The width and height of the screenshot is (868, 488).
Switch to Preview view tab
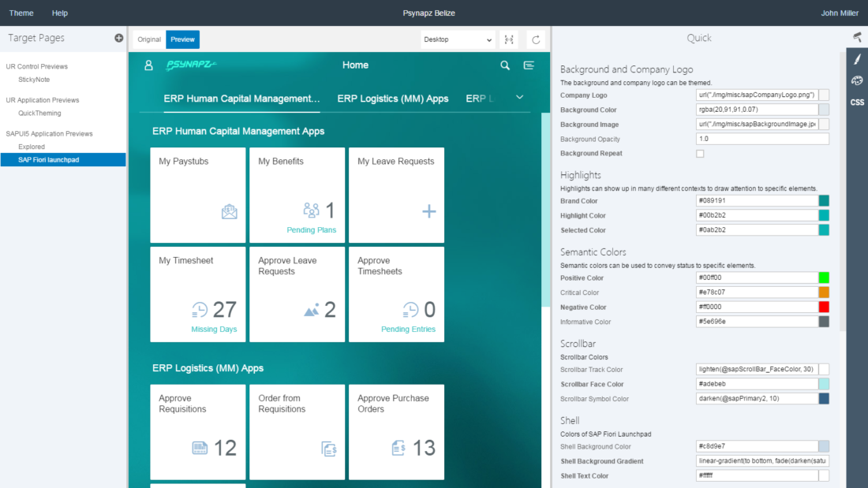(183, 39)
